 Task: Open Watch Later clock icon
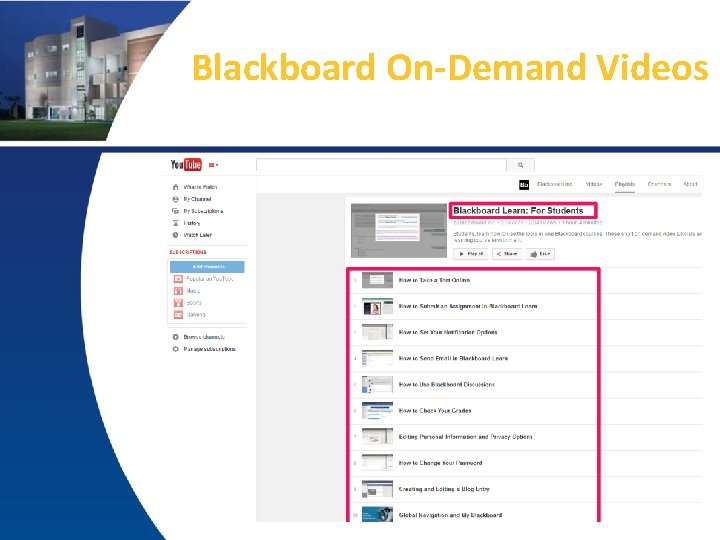tap(175, 235)
